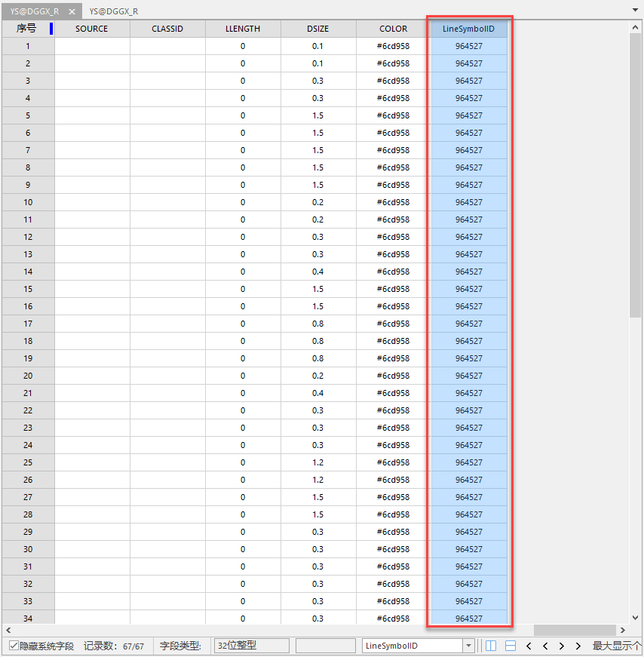
Task: Go to the last record arrow
Action: [x=578, y=646]
